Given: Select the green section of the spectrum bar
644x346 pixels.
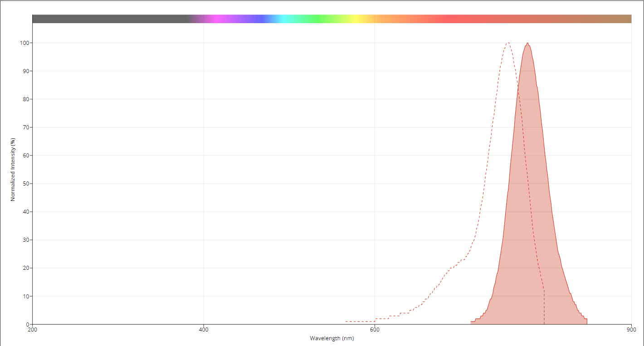Looking at the screenshot, I should click(320, 19).
